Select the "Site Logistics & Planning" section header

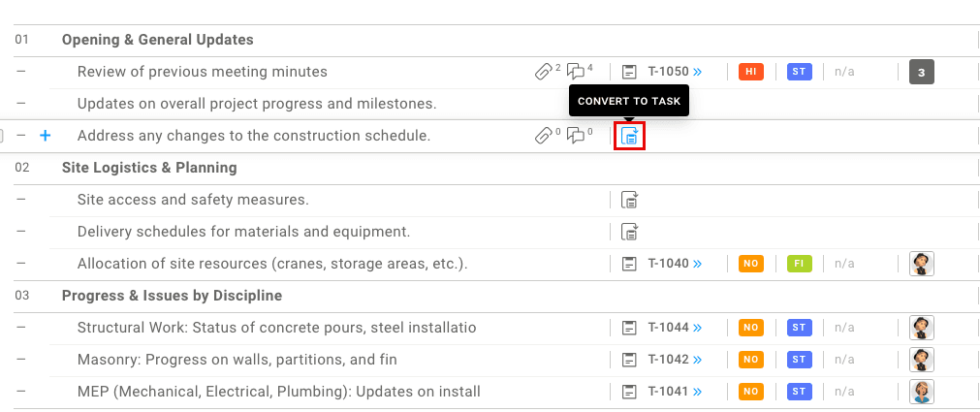[149, 168]
